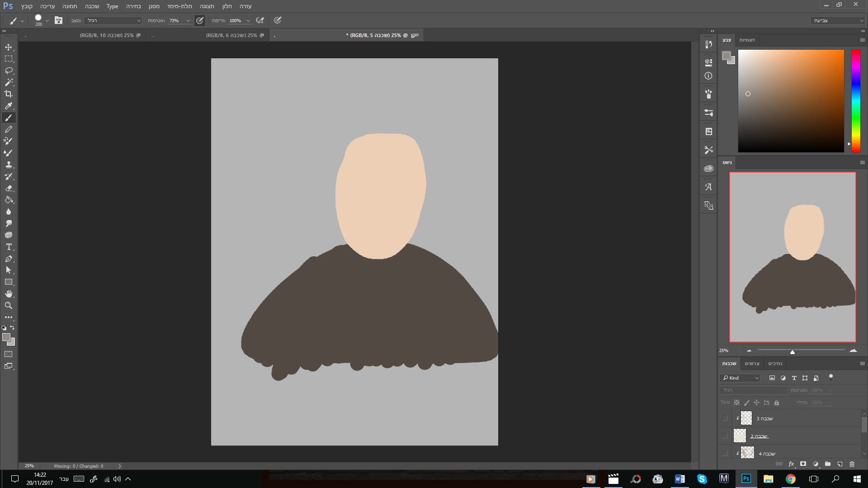Select the Lasso tool
This screenshot has height=488, width=868.
[9, 71]
